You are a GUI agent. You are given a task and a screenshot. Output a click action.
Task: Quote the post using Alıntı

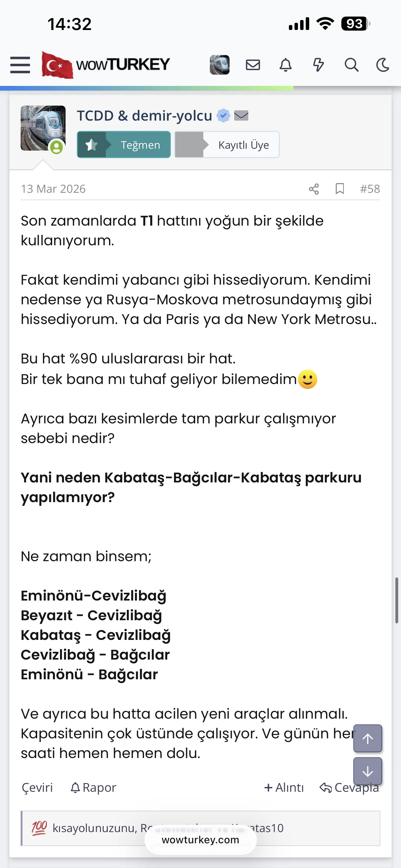284,788
